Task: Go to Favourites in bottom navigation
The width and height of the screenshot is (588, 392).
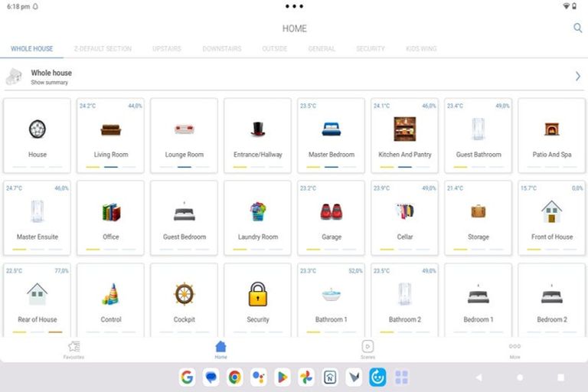Action: (74, 349)
